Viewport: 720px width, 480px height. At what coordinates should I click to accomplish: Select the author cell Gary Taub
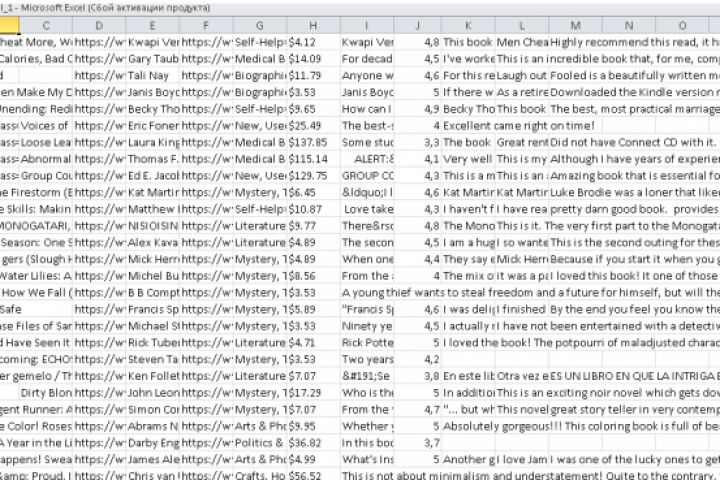[152, 59]
